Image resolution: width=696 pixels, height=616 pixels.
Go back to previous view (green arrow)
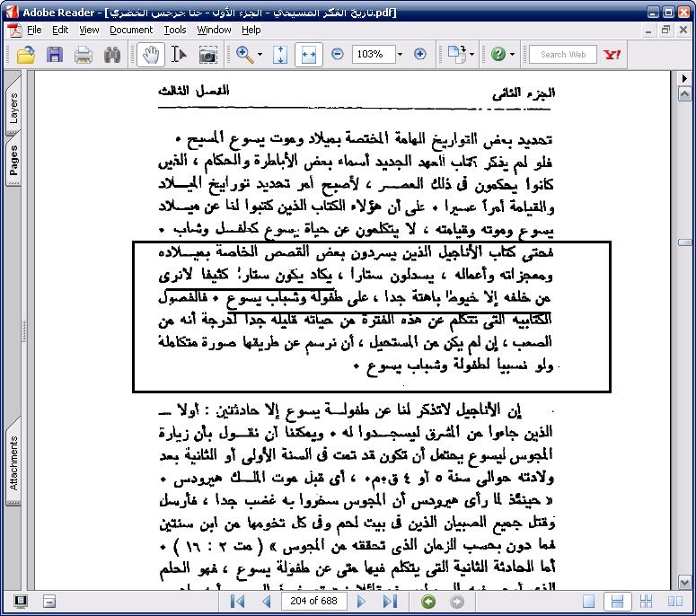(428, 602)
